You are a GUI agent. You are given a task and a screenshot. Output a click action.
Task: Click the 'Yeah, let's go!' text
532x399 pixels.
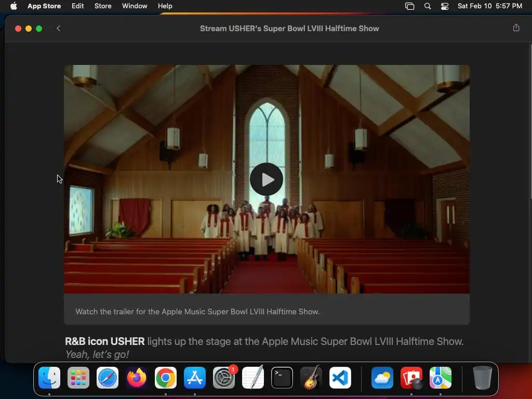(x=97, y=354)
